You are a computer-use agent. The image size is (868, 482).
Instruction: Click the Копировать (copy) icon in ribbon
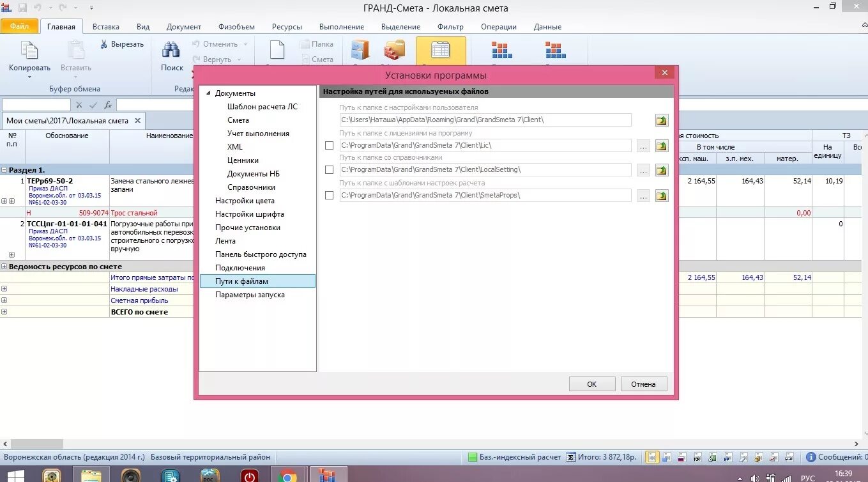tap(29, 51)
